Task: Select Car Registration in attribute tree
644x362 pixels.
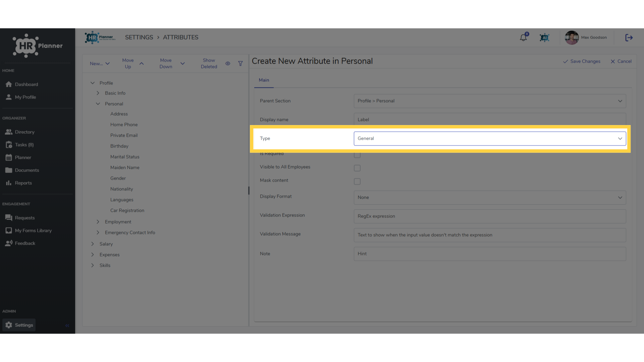Action: [127, 210]
